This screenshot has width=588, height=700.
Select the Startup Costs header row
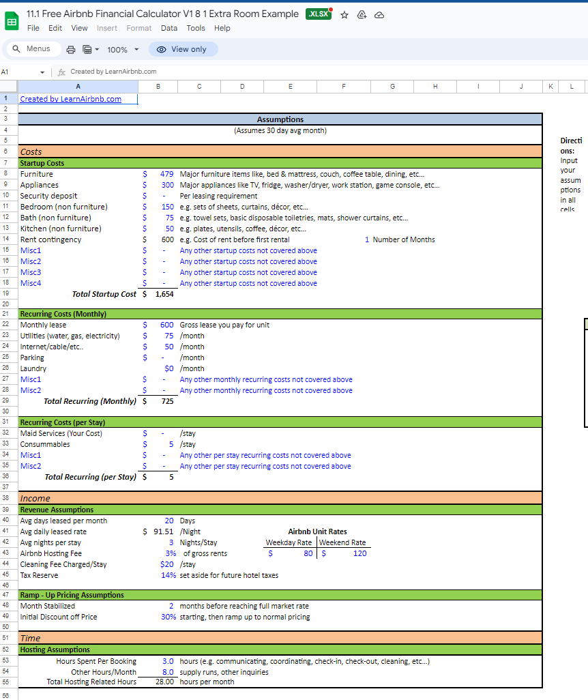pos(280,163)
